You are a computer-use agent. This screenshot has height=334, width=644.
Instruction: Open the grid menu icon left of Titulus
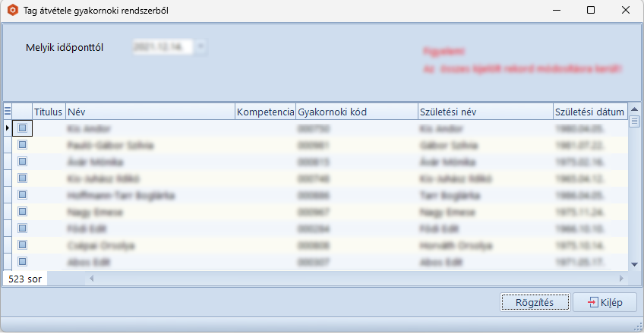pyautogui.click(x=8, y=112)
